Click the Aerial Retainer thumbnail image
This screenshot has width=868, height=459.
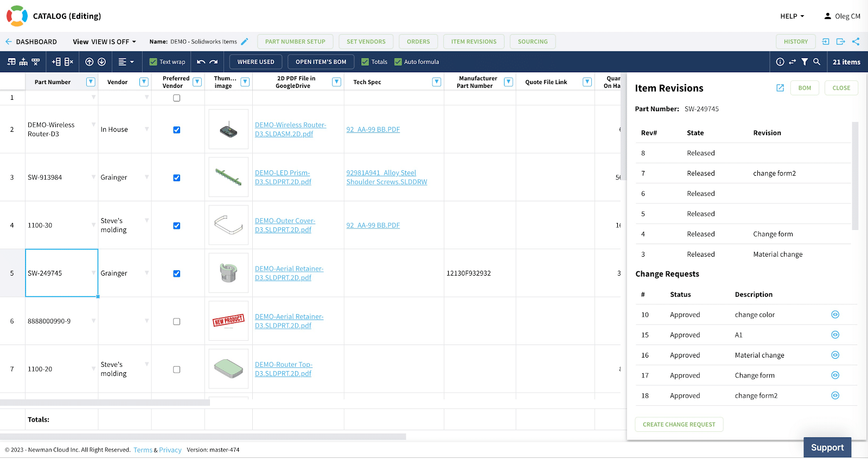pos(228,273)
